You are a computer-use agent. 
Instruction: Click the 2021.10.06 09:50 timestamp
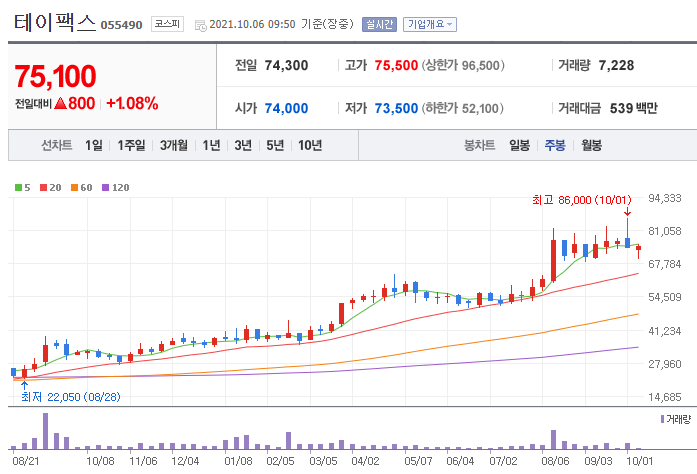pyautogui.click(x=252, y=24)
